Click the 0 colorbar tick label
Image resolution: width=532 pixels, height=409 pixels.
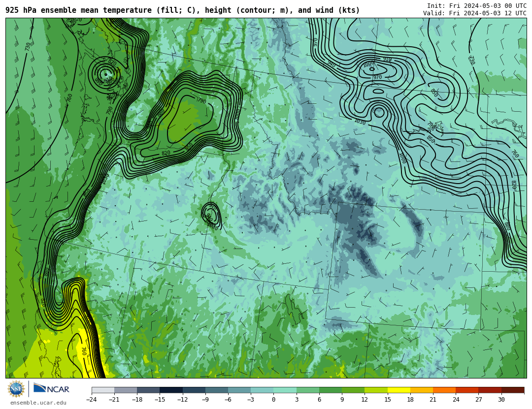click(x=273, y=400)
